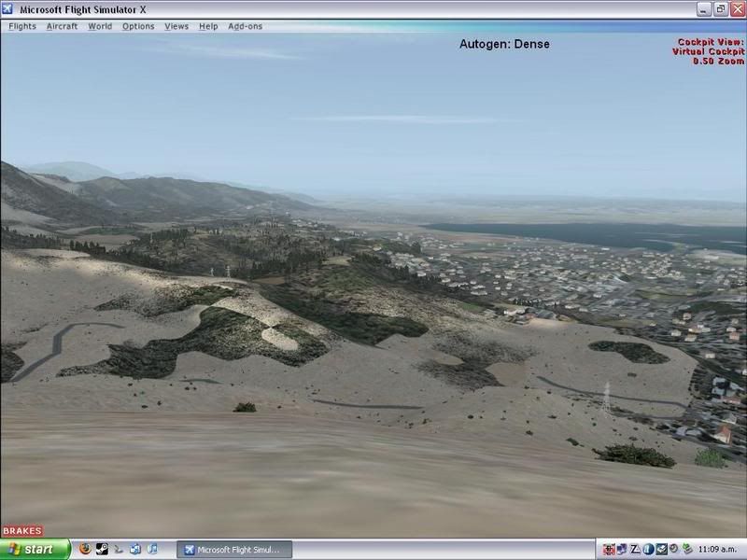Image resolution: width=747 pixels, height=560 pixels.
Task: Open the Aircraft menu
Action: [63, 26]
